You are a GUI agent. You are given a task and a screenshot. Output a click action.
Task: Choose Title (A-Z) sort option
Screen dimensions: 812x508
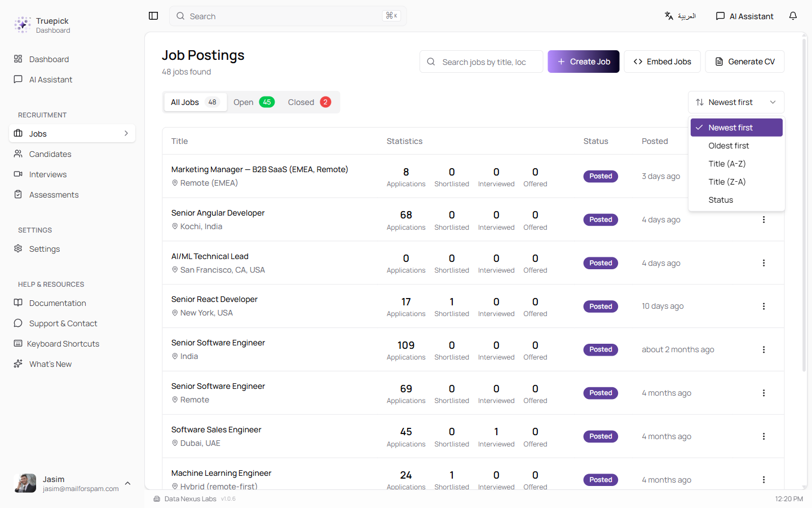(x=727, y=164)
